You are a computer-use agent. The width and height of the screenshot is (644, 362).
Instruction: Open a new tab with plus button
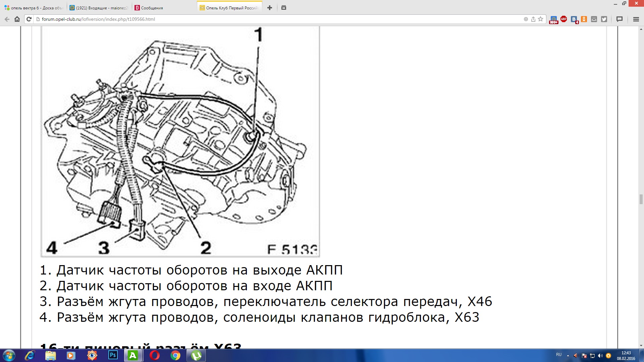point(270,8)
